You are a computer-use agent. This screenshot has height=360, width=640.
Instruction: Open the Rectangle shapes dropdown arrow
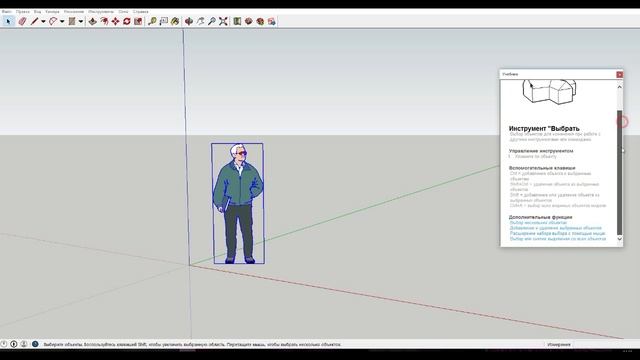click(81, 21)
